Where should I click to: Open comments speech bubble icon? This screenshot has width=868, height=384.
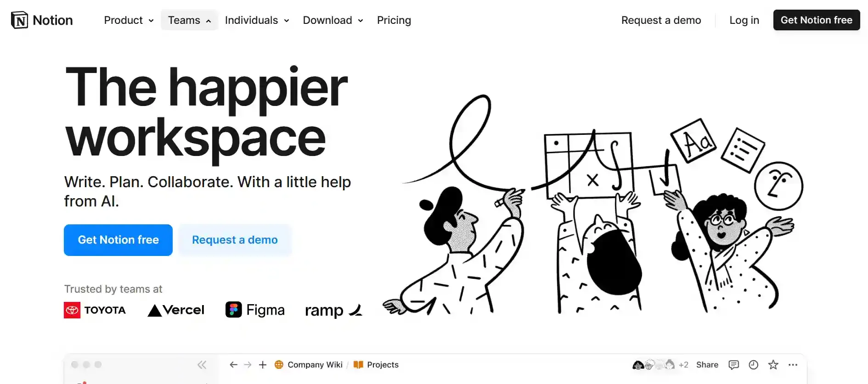pos(733,365)
